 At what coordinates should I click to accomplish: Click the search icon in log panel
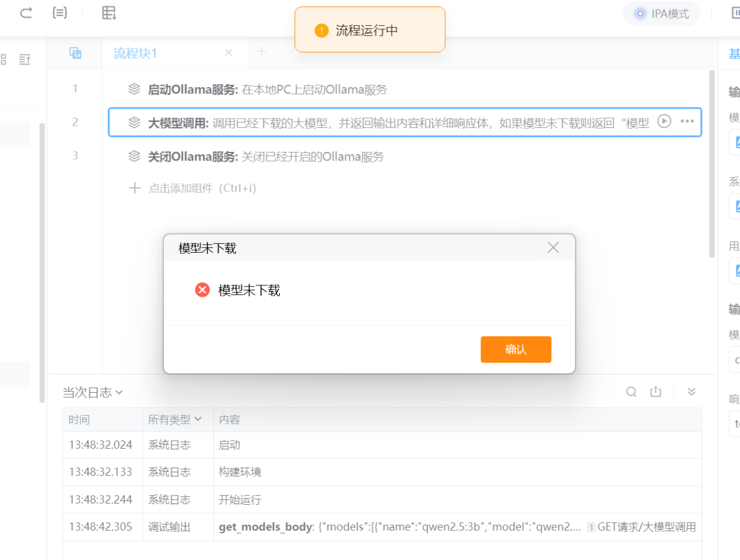coord(631,392)
